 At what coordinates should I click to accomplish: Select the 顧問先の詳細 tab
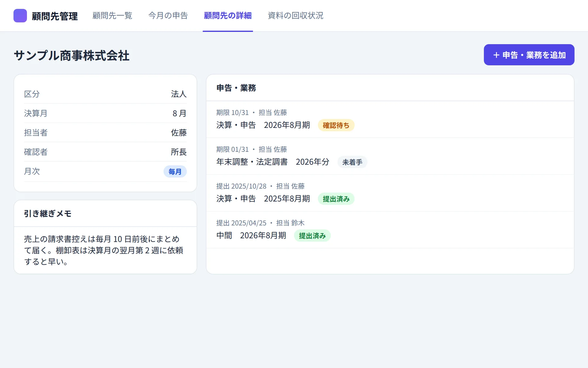click(x=228, y=16)
